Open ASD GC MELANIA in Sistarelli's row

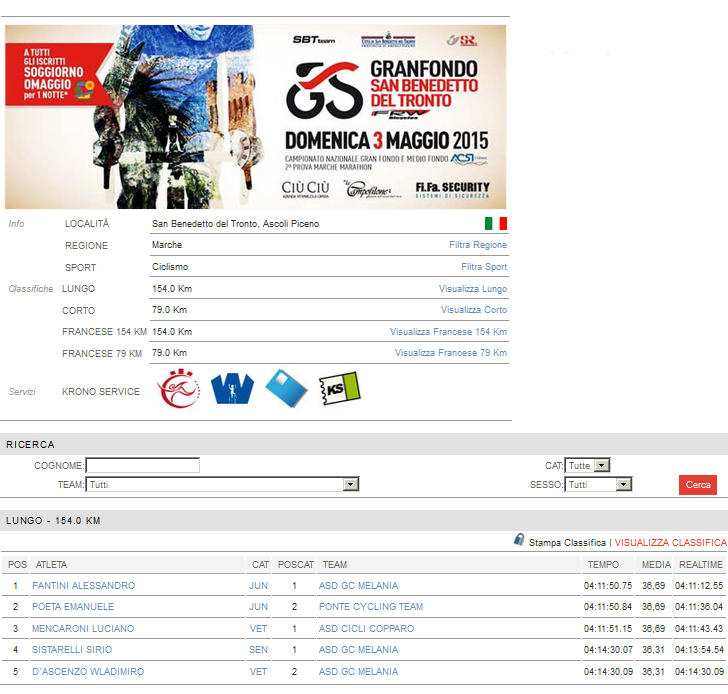[x=358, y=649]
